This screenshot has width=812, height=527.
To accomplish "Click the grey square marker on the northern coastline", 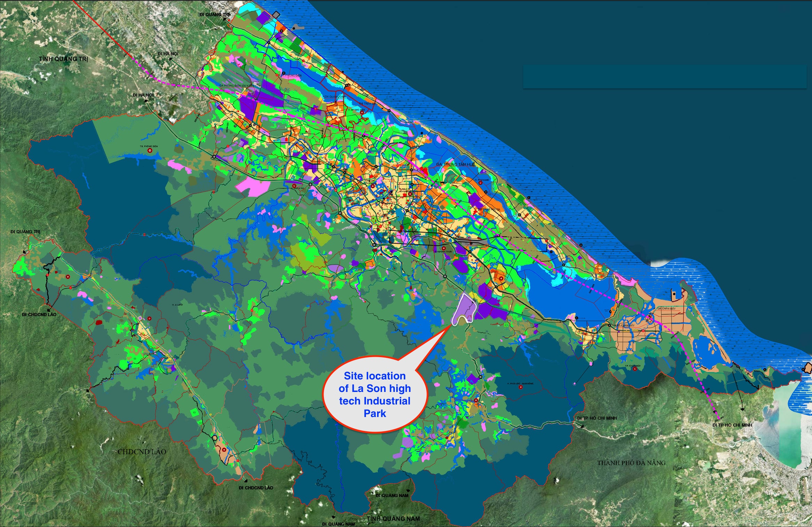I will [276, 14].
